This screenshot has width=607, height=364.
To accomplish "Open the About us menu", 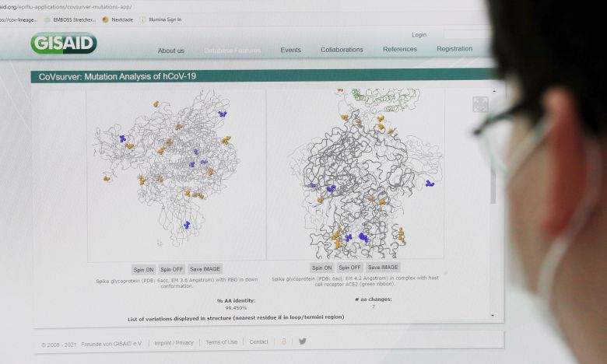I will point(171,51).
